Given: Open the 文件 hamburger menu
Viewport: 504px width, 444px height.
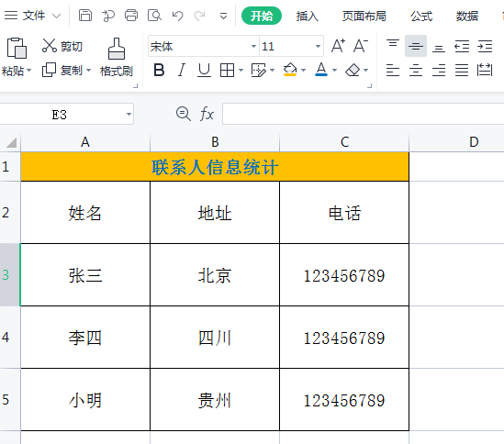Looking at the screenshot, I should click(x=11, y=15).
